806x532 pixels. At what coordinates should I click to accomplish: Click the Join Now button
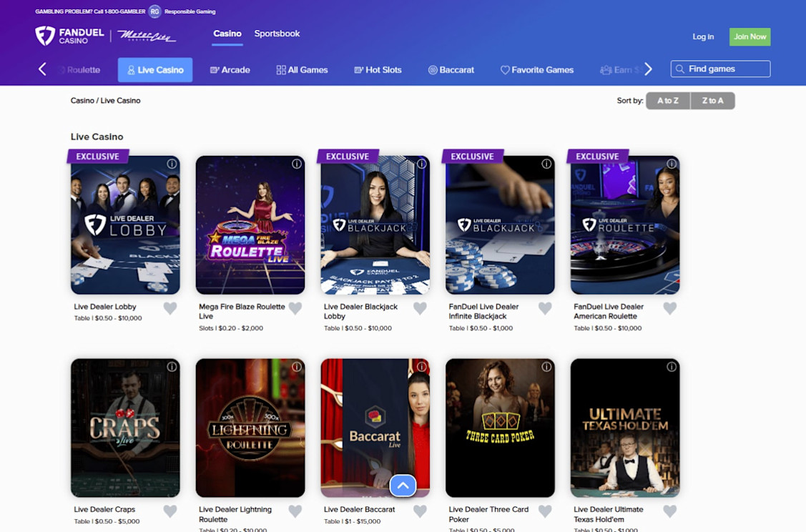click(x=750, y=36)
